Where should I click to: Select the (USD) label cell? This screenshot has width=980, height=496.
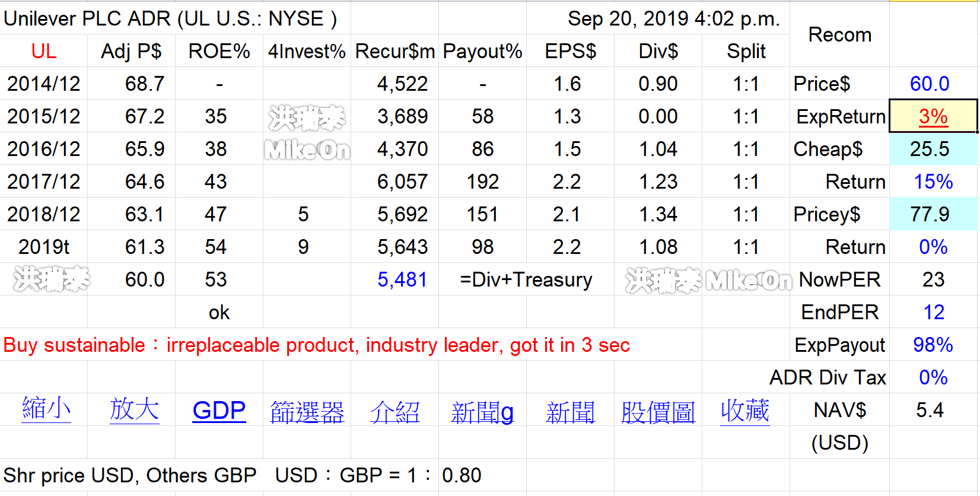pos(839,443)
